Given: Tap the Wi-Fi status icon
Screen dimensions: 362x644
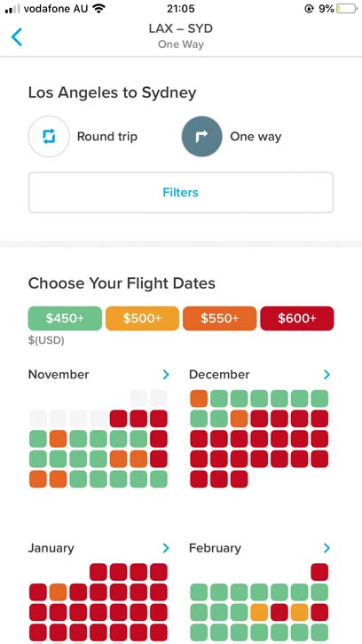Looking at the screenshot, I should tap(98, 8).
